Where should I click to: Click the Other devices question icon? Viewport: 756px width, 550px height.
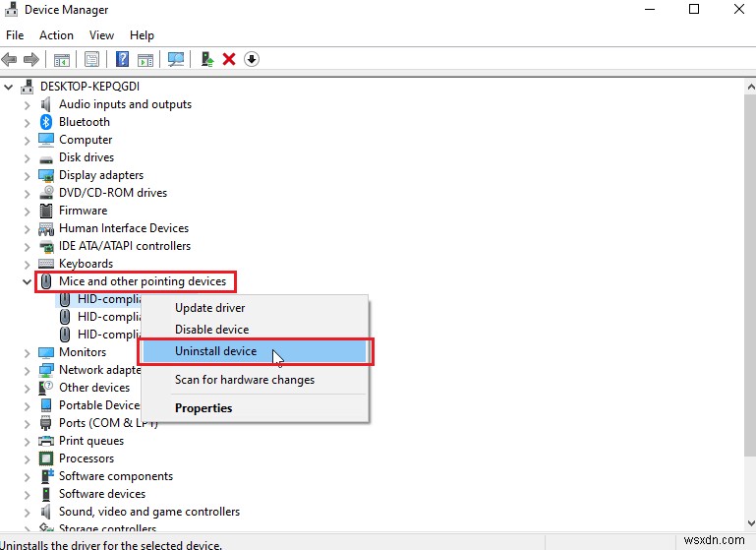pyautogui.click(x=46, y=388)
